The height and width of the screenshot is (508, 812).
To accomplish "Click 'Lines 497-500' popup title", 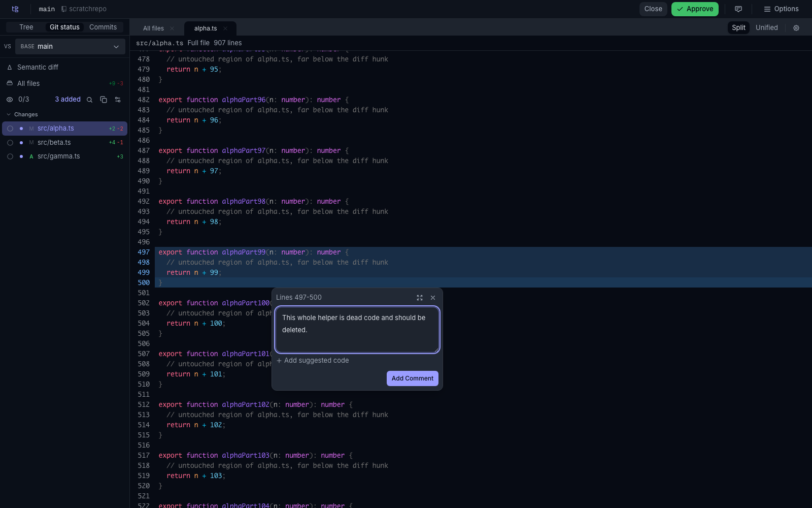I will coord(299,298).
